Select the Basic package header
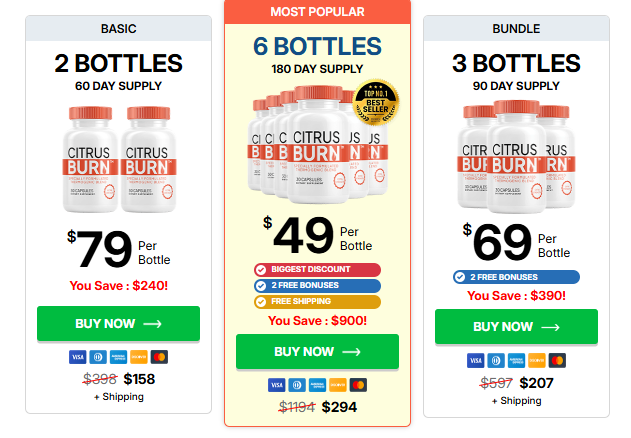Viewport: 631px width, 438px height. coord(119,28)
